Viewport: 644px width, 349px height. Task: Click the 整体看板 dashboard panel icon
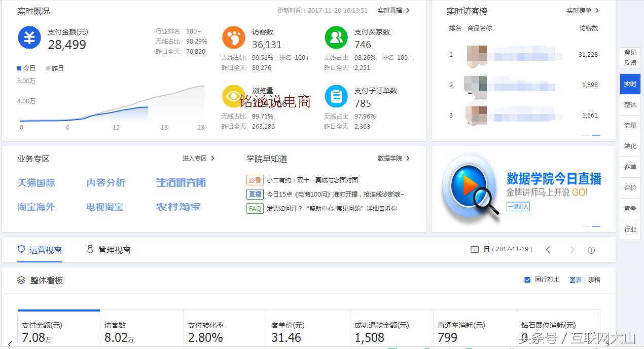(21, 280)
